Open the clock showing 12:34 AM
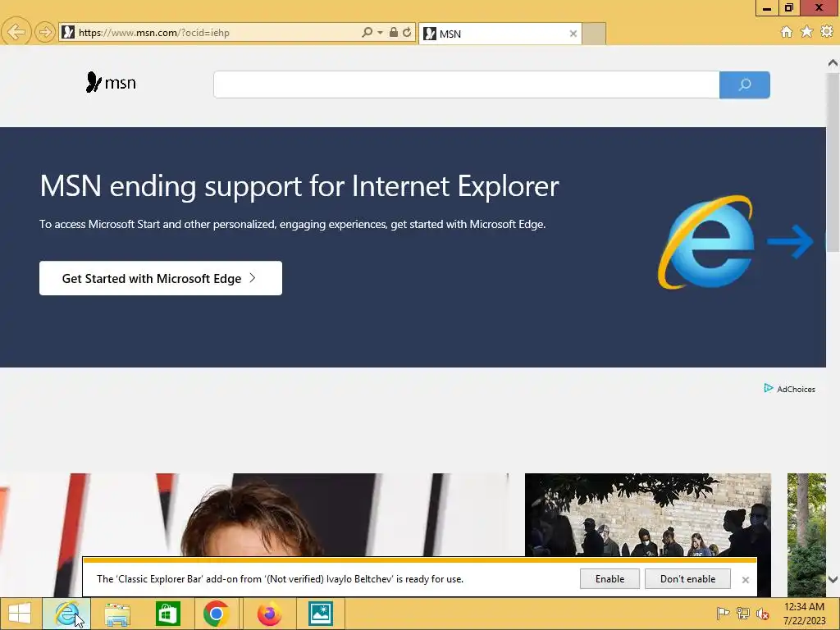 804,614
